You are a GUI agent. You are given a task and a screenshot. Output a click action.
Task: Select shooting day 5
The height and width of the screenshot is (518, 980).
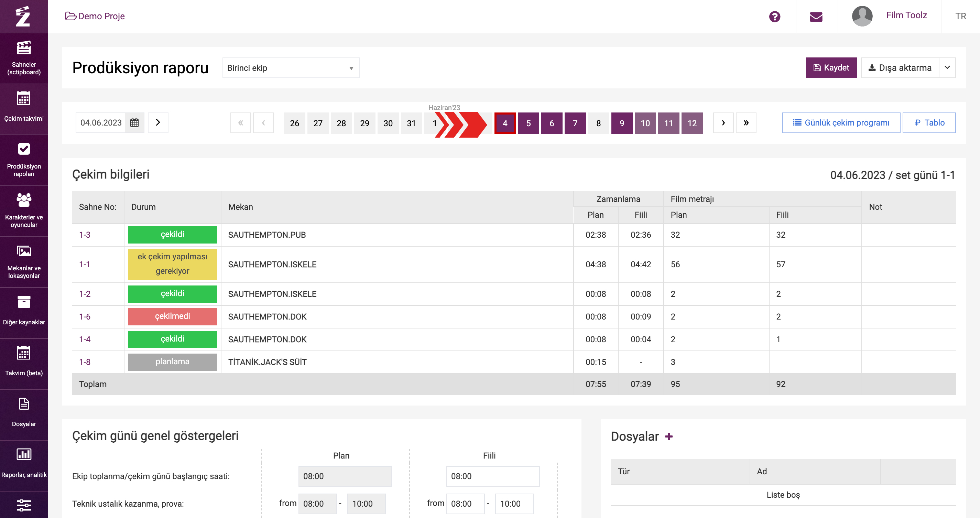click(529, 123)
